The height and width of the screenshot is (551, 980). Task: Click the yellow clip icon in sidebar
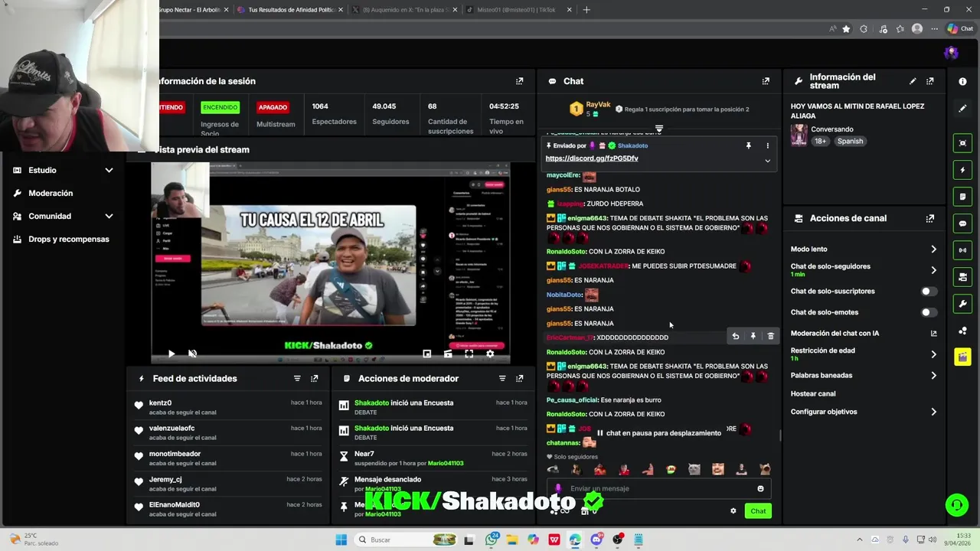(962, 357)
